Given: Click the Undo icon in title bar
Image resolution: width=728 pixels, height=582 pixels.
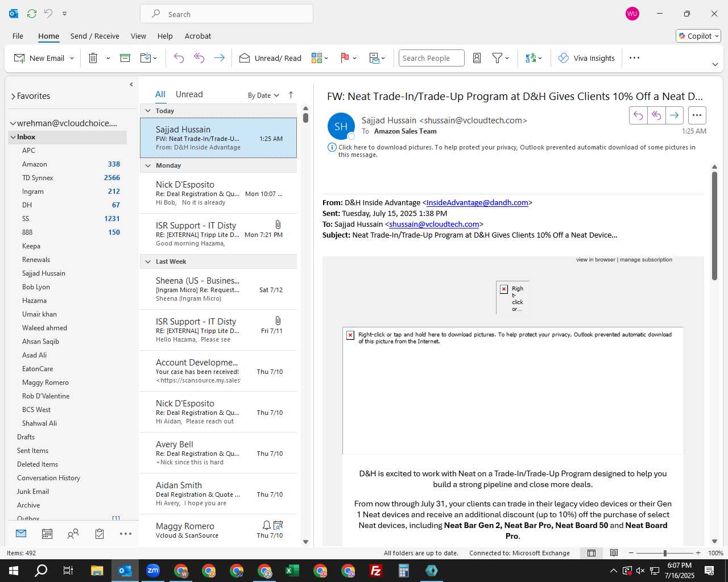Looking at the screenshot, I should tap(48, 14).
